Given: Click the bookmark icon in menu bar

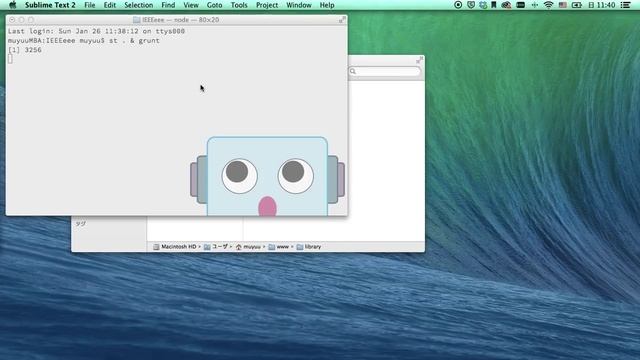Looking at the screenshot, I should click(x=493, y=5).
